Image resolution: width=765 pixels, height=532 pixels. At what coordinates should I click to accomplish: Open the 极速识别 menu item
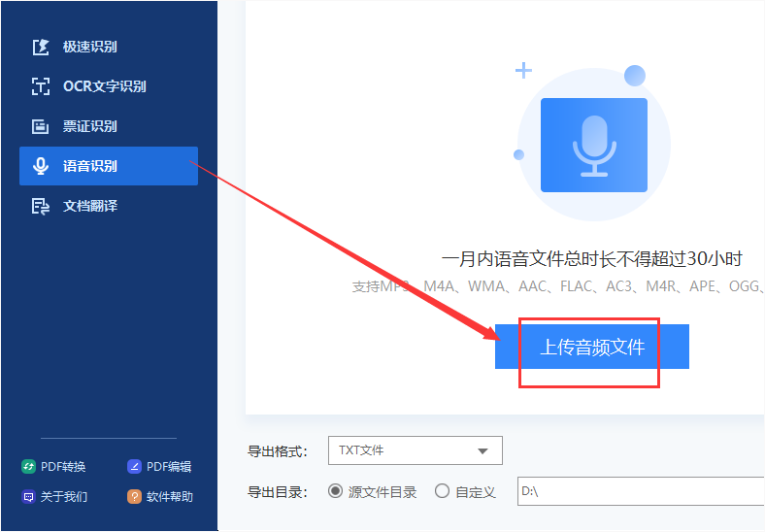point(109,47)
